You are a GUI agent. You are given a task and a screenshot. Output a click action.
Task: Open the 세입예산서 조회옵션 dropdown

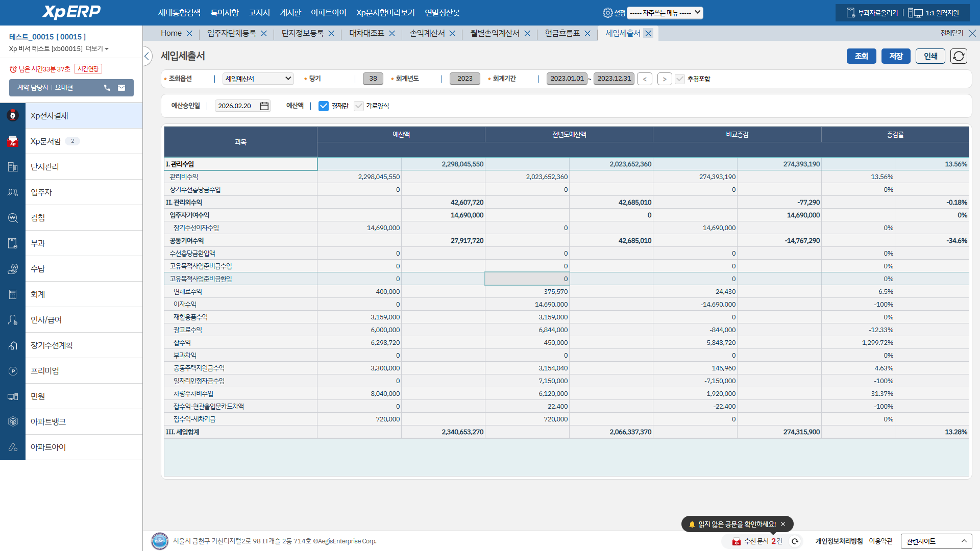[x=258, y=79]
